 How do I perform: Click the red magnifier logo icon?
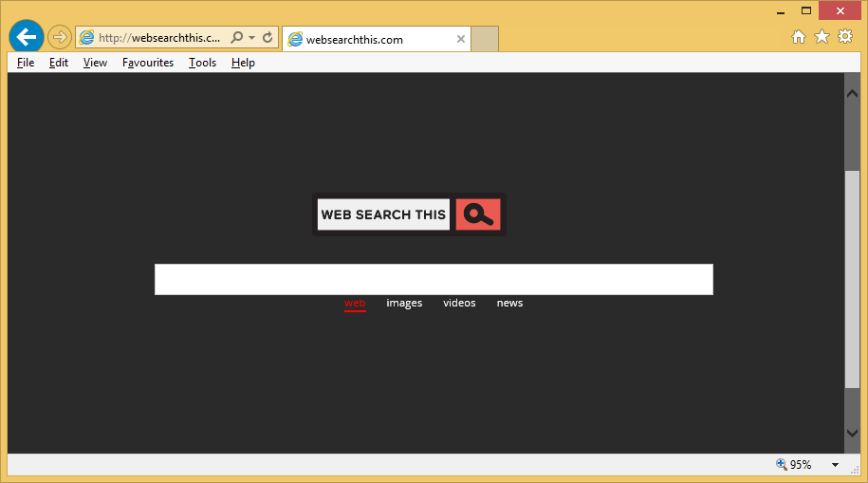tap(478, 214)
